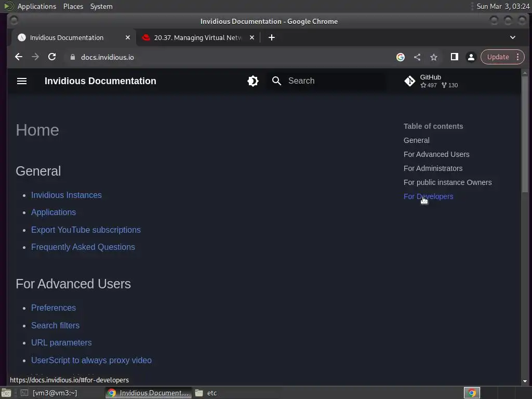This screenshot has width=532, height=399.
Task: Reload the page
Action: [52, 57]
